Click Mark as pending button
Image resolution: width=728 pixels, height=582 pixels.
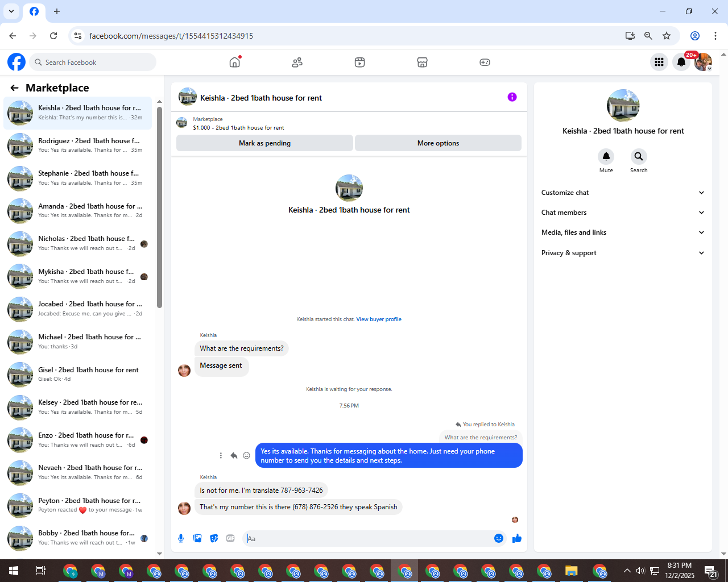click(x=264, y=143)
